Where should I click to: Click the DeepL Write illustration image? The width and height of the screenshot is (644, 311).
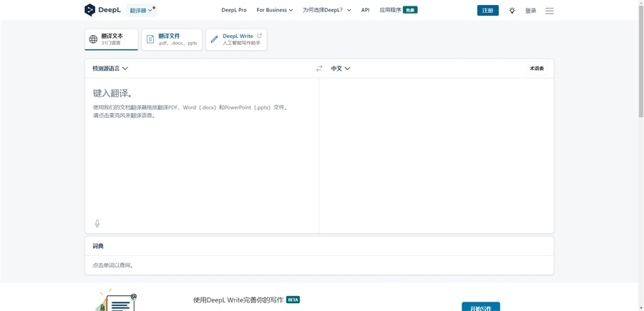click(x=116, y=300)
